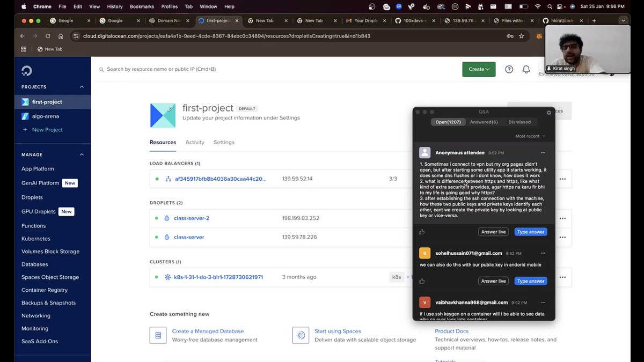Viewport: 644px width, 362px height.
Task: Click Create a Managed Database link
Action: point(208,331)
